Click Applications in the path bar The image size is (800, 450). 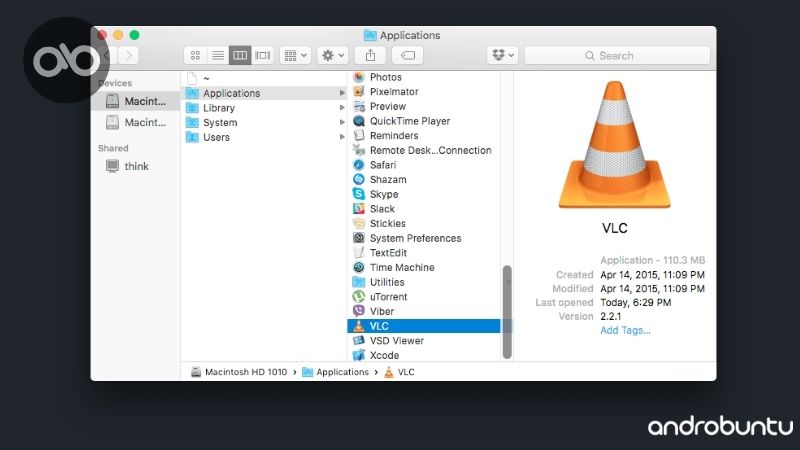coord(335,372)
